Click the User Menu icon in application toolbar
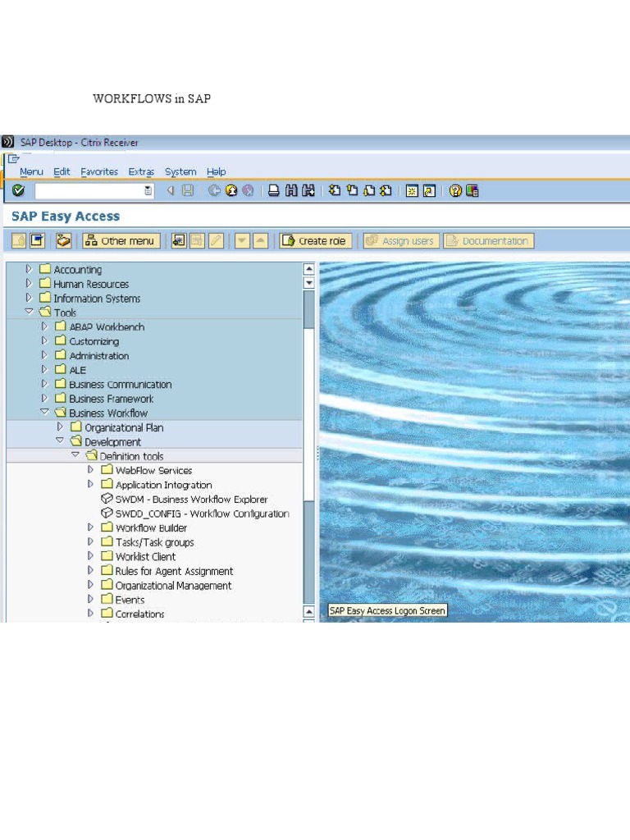The width and height of the screenshot is (630, 840). click(19, 240)
